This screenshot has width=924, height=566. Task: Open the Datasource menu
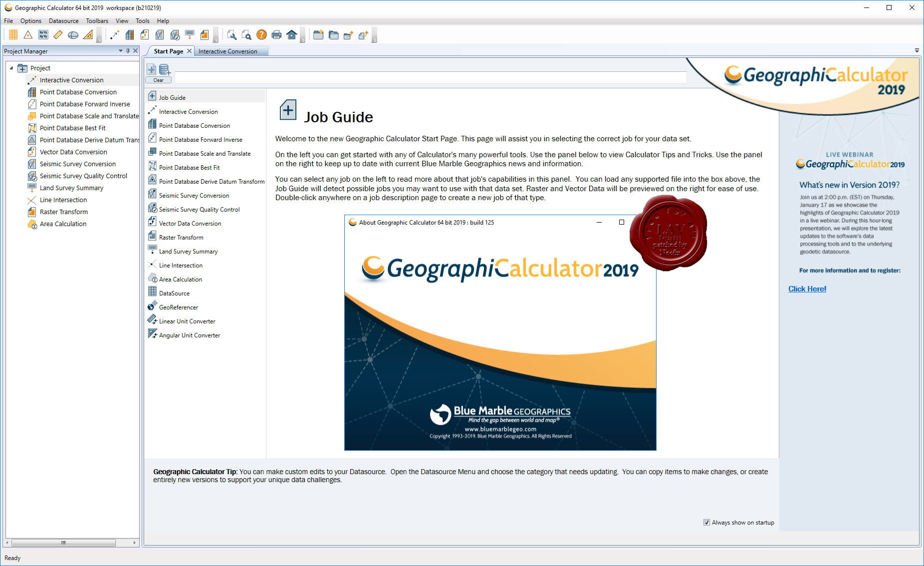coord(64,21)
